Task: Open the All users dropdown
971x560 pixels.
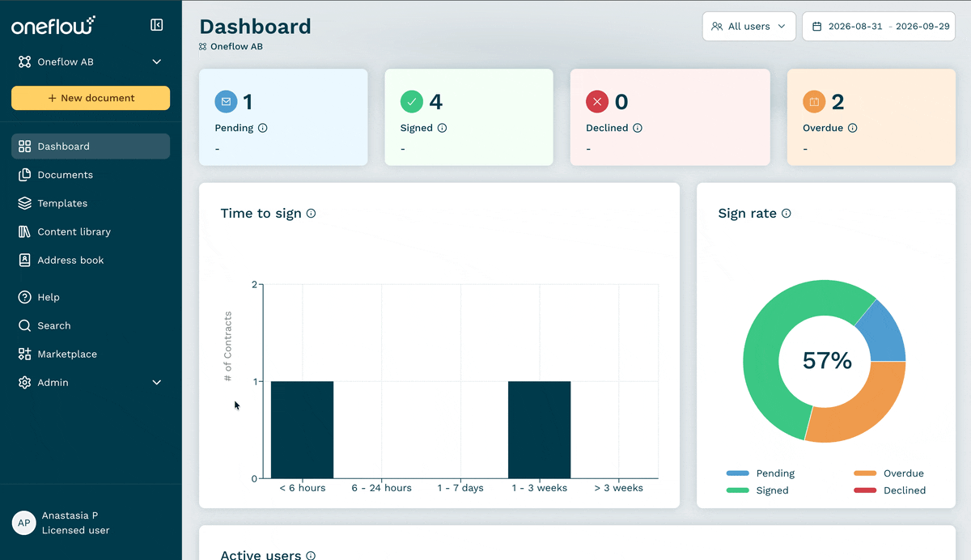Action: click(749, 27)
